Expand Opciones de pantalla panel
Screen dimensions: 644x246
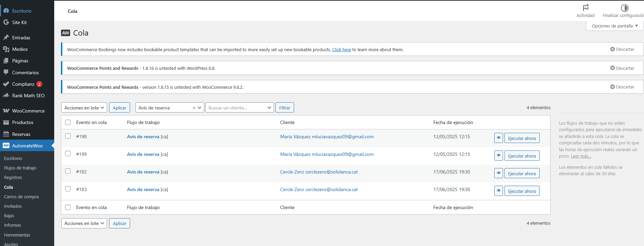(x=615, y=26)
